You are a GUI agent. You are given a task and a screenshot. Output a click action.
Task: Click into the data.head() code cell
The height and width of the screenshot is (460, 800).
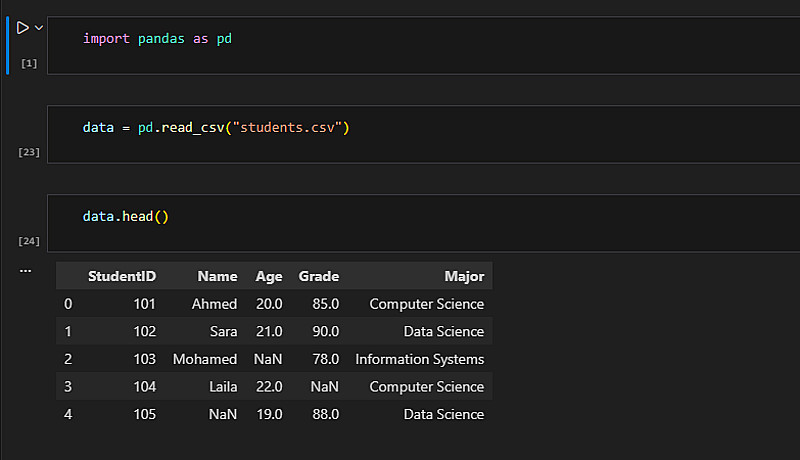click(400, 222)
